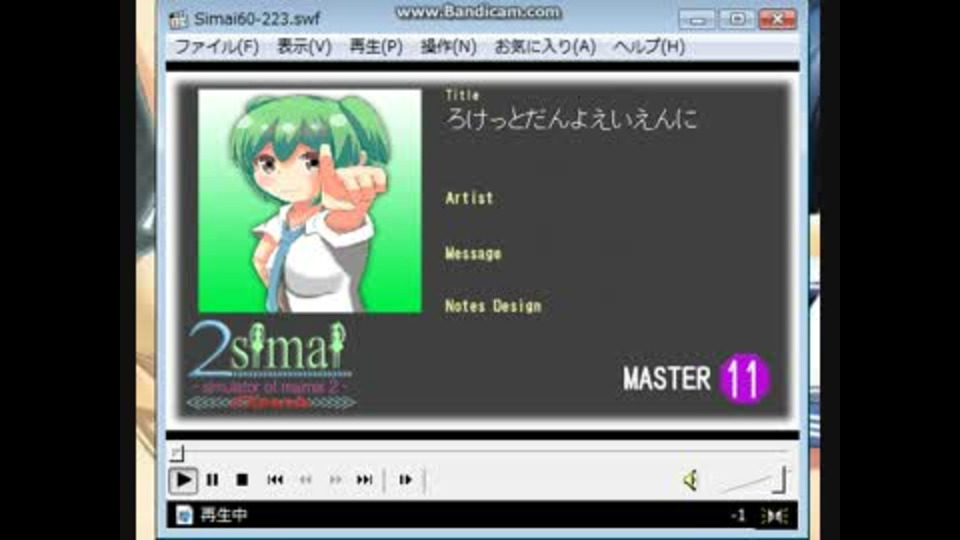
Task: Click the 再生中 status text
Action: (224, 515)
